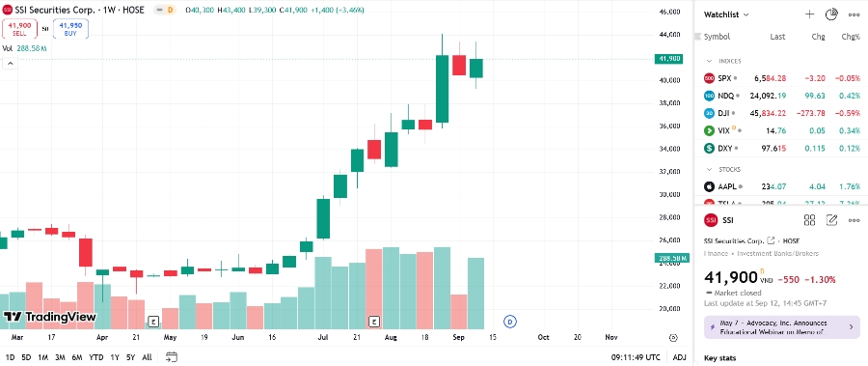This screenshot has height=366, width=868.
Task: Add a symbol to the watchlist
Action: click(x=809, y=15)
